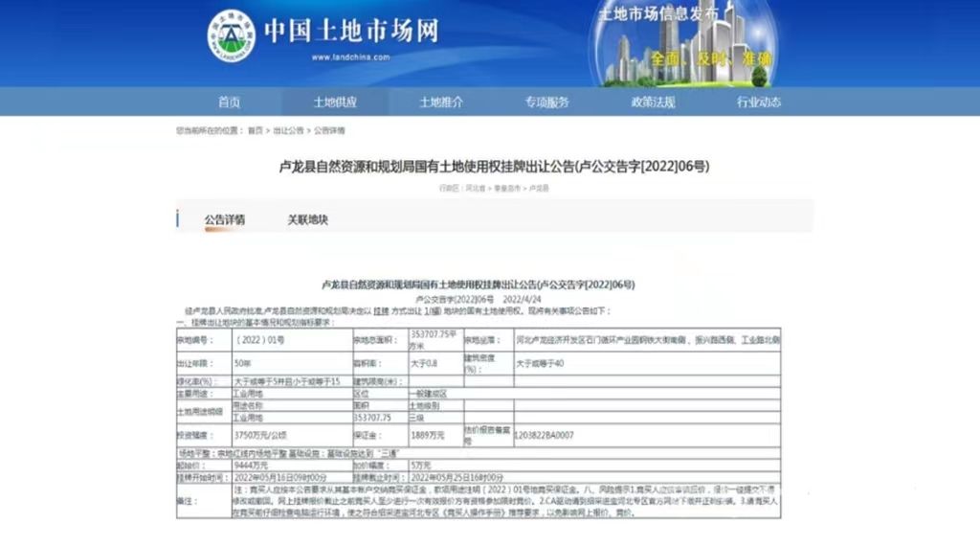Select 土地供应 in the navigation bar
The height and width of the screenshot is (546, 980).
(x=335, y=102)
